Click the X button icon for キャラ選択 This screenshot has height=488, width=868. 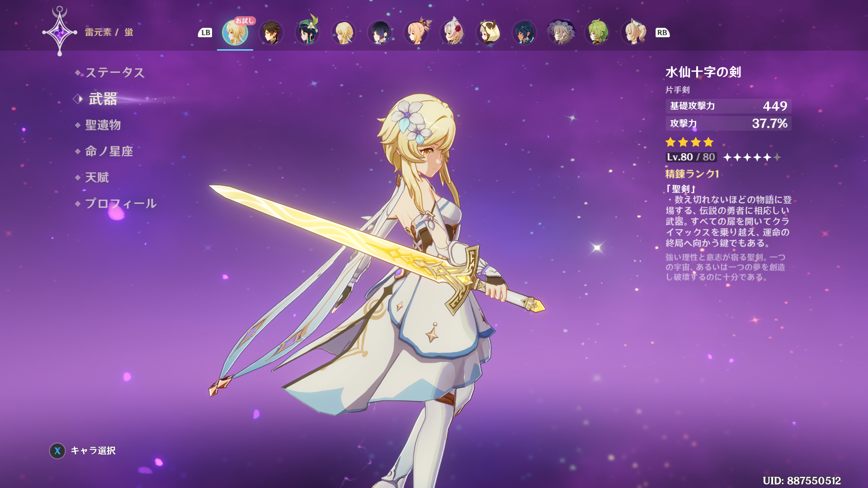coord(57,450)
